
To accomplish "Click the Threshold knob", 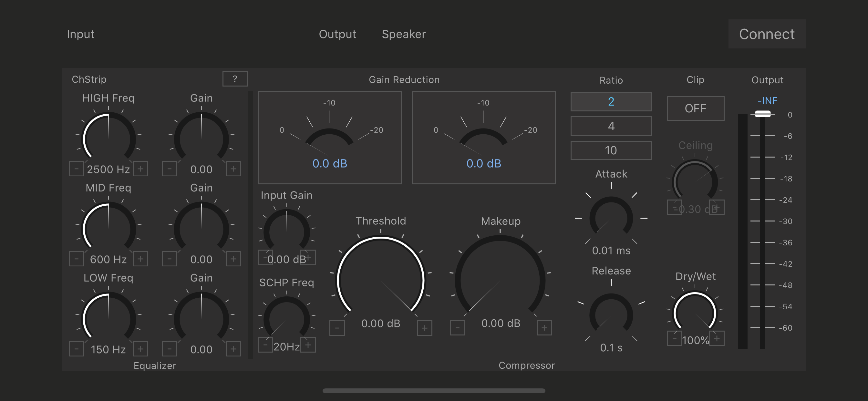I will pos(381,280).
